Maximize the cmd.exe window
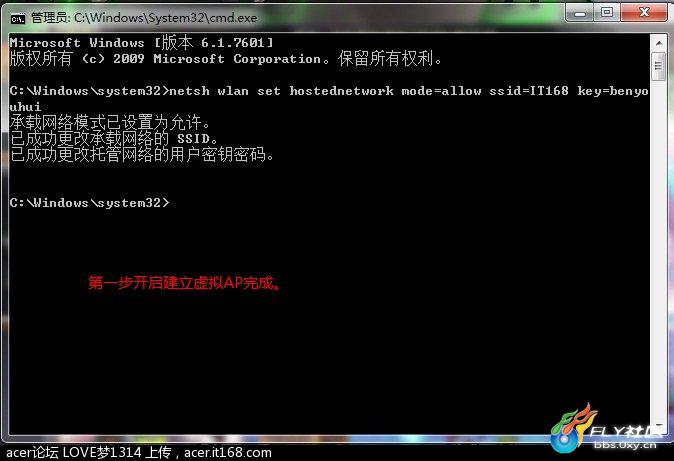Viewport: 674px width, 461px height. pos(607,13)
